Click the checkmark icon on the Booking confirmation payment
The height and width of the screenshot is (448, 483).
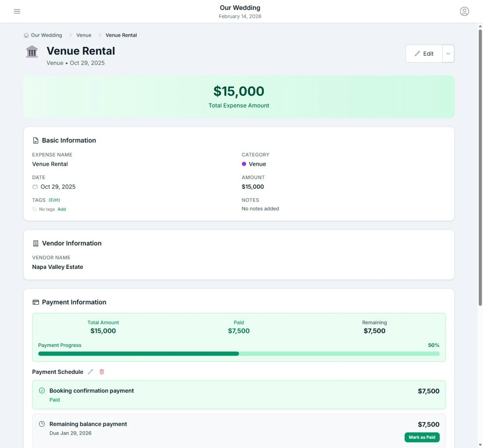pyautogui.click(x=41, y=390)
